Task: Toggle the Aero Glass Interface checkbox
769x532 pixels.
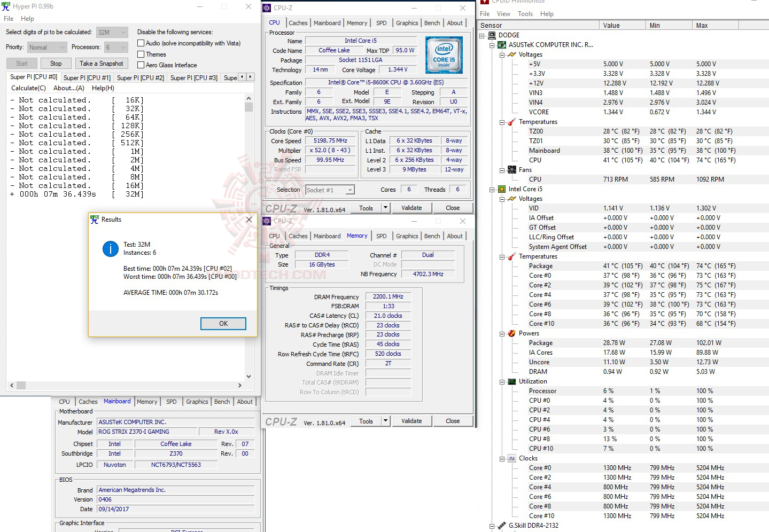Action: coord(141,65)
